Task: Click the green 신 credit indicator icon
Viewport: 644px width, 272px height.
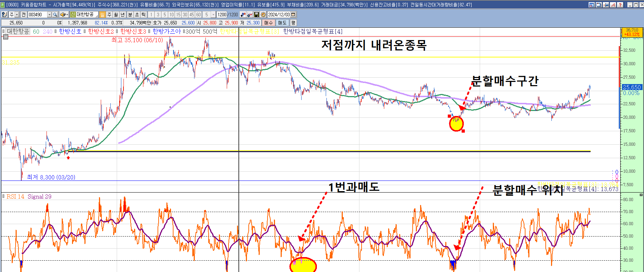Action: click(73, 15)
